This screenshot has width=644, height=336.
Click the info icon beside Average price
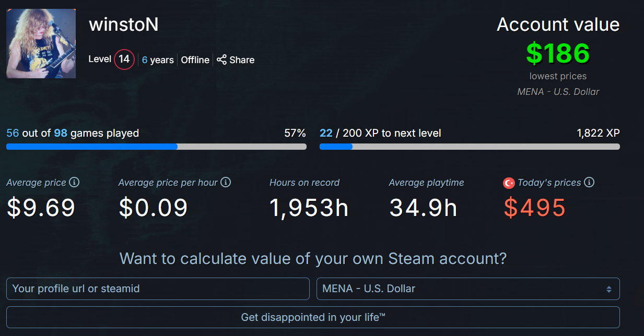point(75,183)
